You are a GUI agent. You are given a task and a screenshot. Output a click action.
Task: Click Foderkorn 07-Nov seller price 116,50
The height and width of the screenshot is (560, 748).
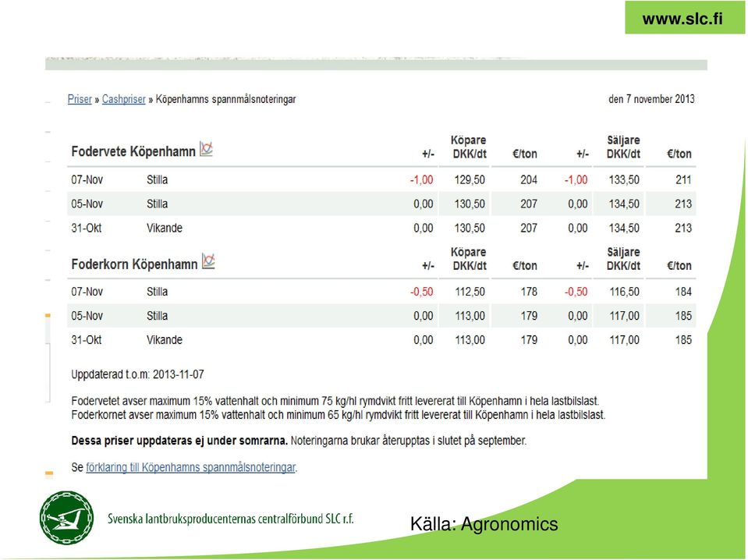pos(625,292)
